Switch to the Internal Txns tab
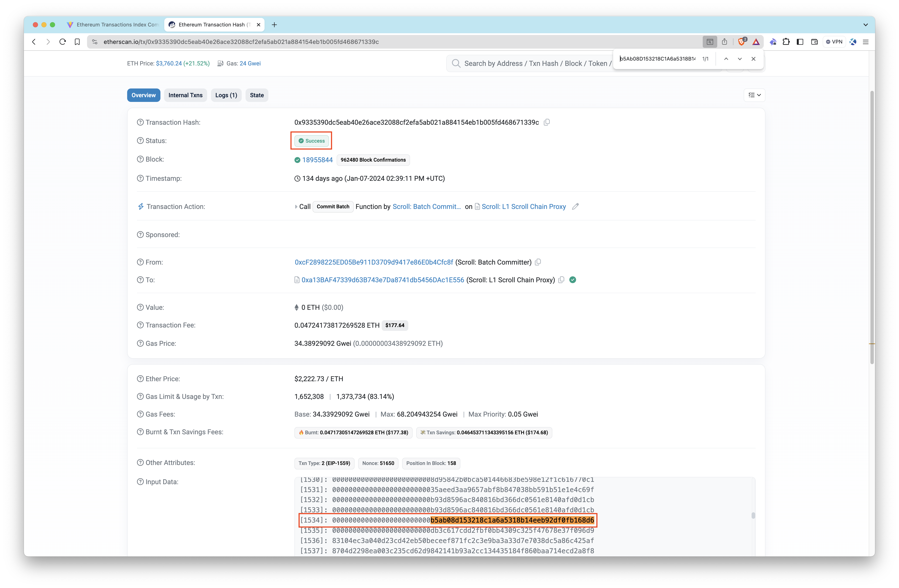Viewport: 899px width, 588px height. pos(185,95)
